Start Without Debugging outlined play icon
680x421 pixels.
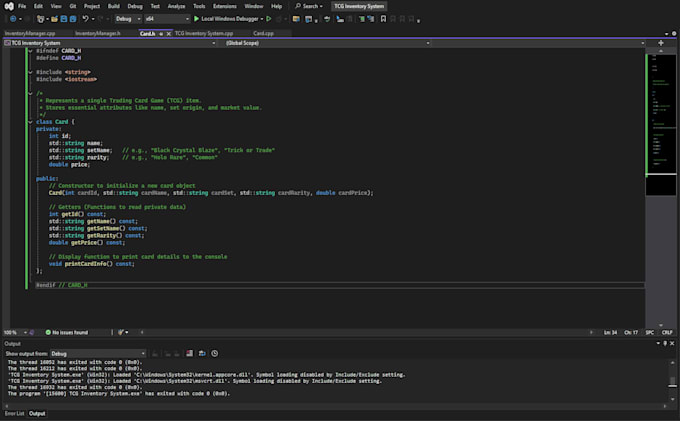[x=269, y=19]
